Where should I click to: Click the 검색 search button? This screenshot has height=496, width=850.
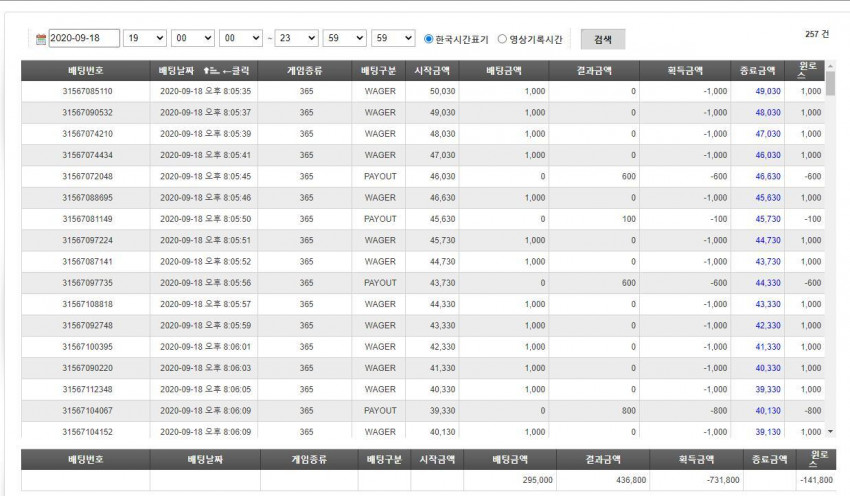[603, 39]
